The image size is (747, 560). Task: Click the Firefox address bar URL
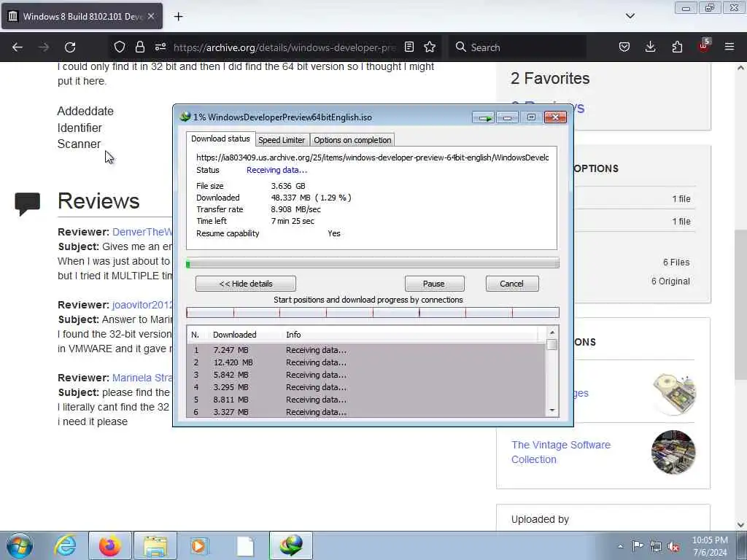point(285,47)
